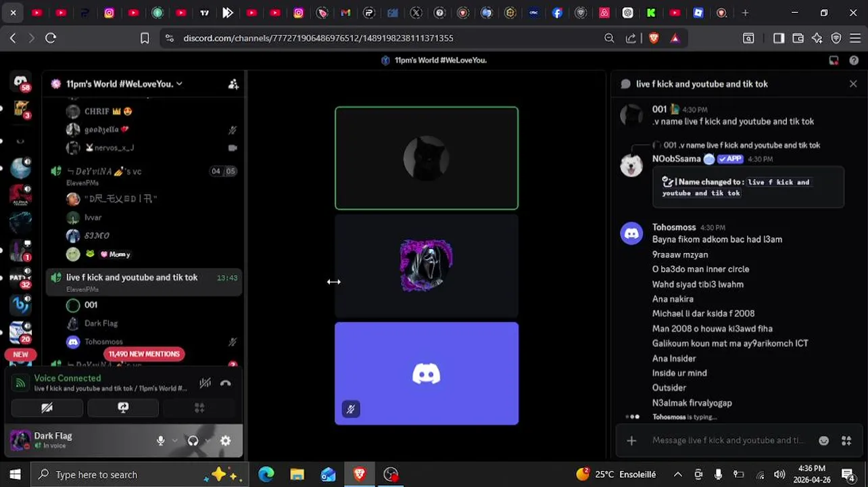Screen dimensions: 868x487
Task: Turn on camera in voice panel
Action: (47, 408)
